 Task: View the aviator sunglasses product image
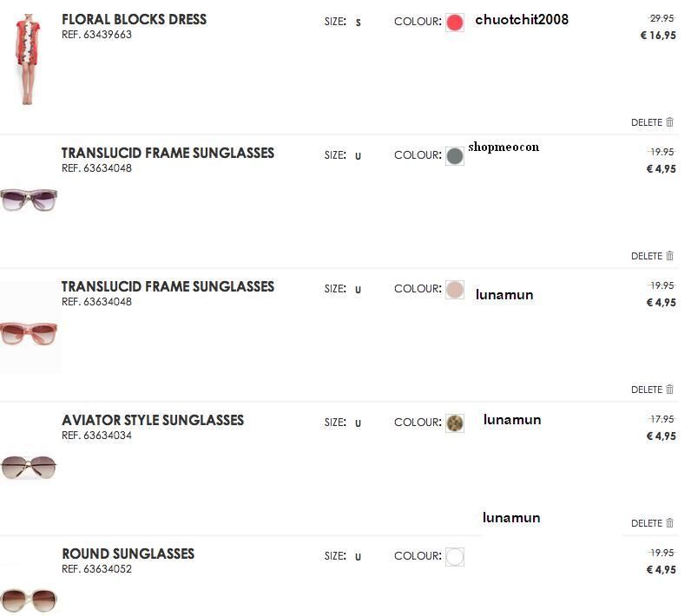pyautogui.click(x=29, y=468)
